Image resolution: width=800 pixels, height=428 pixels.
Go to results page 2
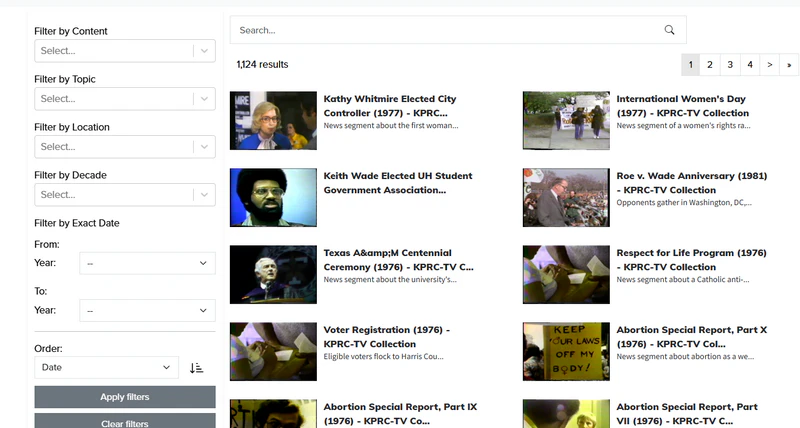(x=710, y=65)
